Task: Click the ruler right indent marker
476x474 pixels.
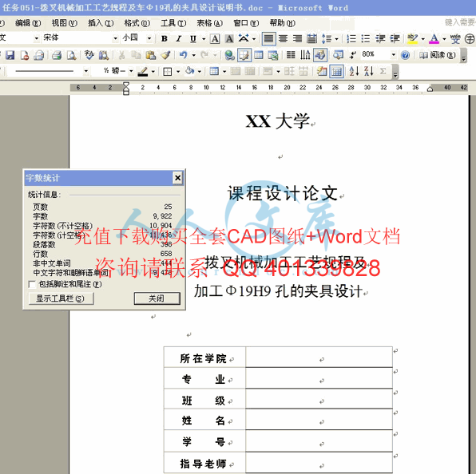Action: (x=430, y=89)
